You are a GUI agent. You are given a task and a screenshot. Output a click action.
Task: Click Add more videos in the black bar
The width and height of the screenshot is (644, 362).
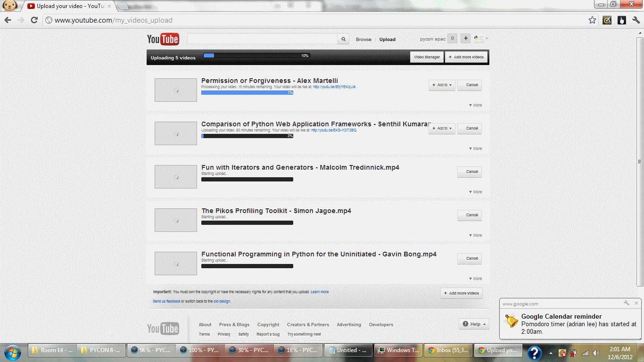click(466, 57)
